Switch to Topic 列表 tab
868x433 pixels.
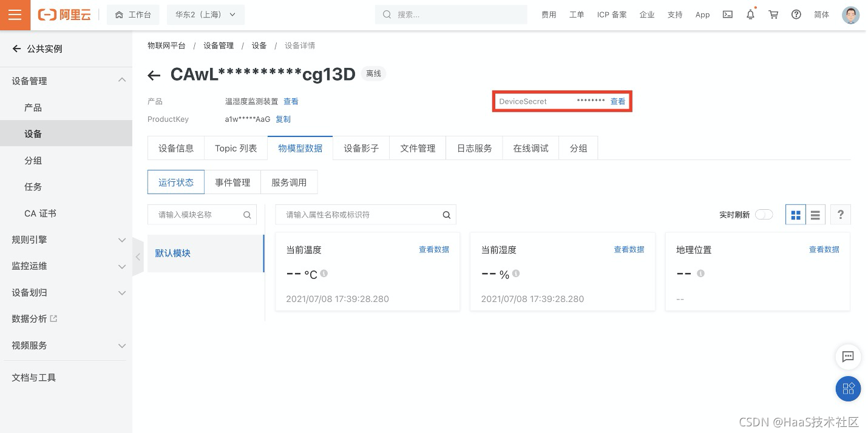coord(236,148)
